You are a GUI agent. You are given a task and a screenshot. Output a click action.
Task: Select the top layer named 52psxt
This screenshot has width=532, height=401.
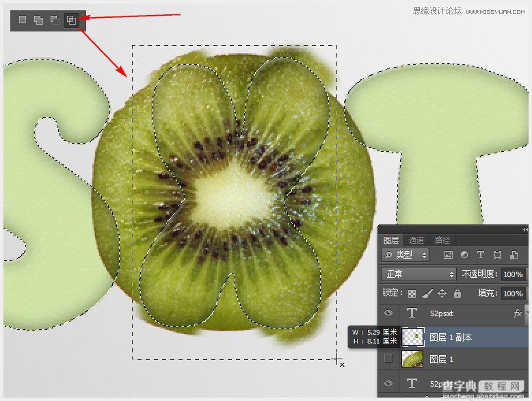[442, 313]
